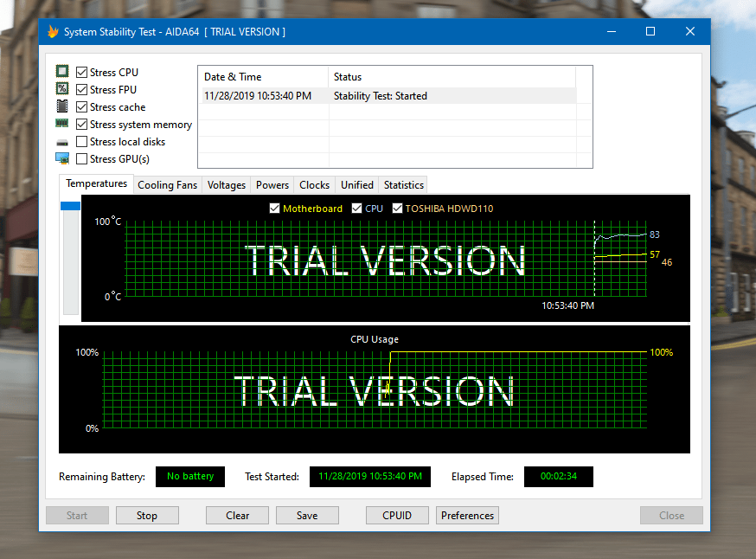
Task: Click the RAM module icon beside Stress system memory
Action: tap(62, 124)
